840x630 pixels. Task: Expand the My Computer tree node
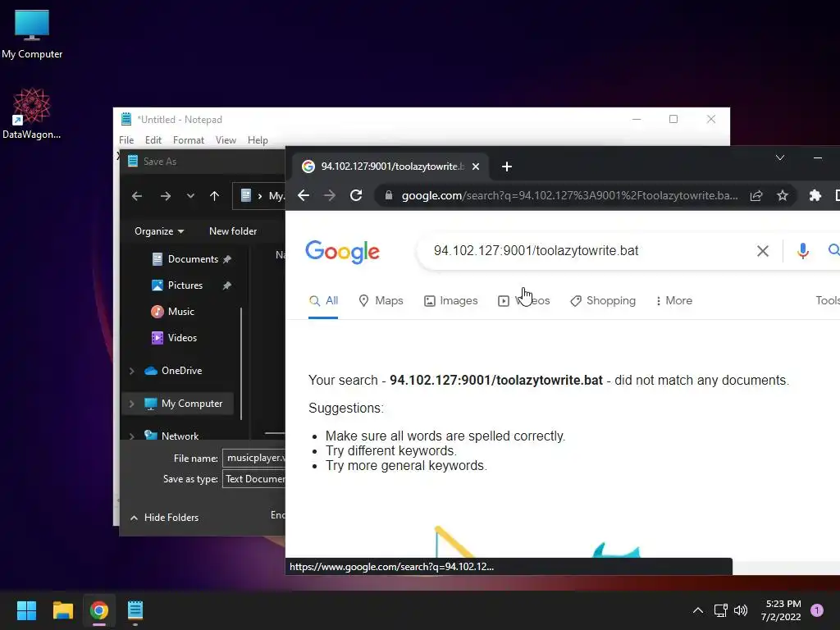click(x=132, y=404)
